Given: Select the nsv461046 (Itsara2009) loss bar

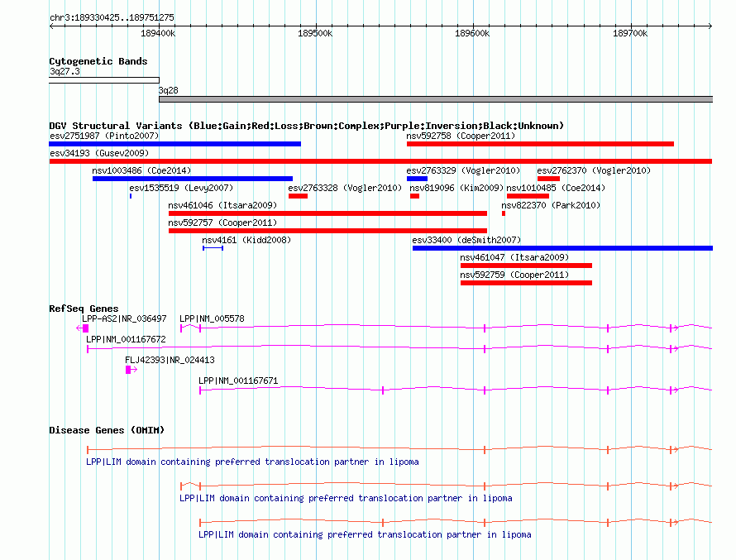Looking at the screenshot, I should pyautogui.click(x=327, y=213).
